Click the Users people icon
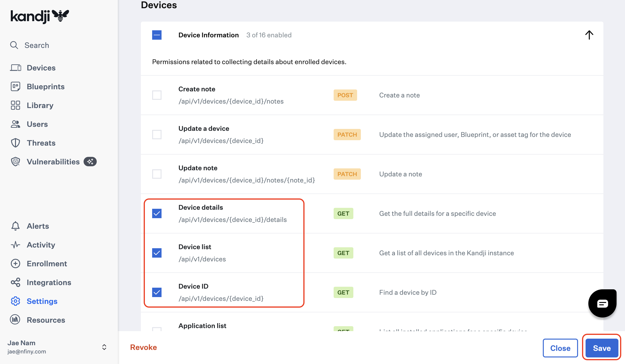625x364 pixels. (15, 124)
